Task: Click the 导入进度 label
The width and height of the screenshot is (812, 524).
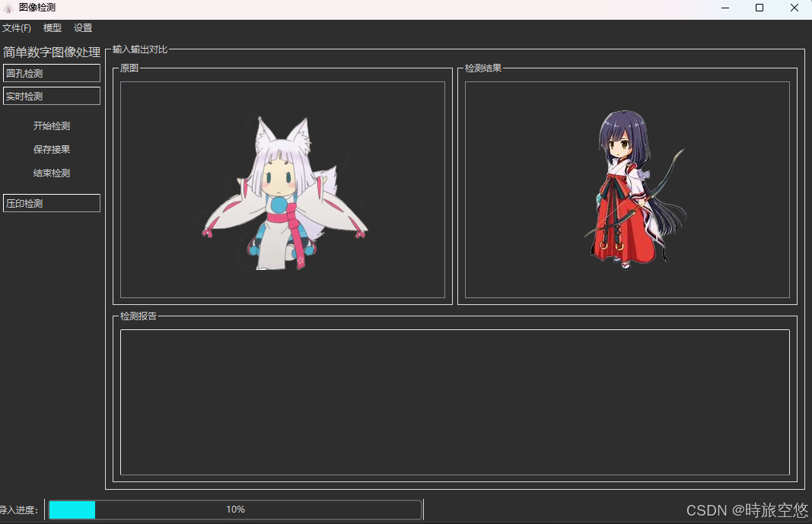Action: coord(18,510)
